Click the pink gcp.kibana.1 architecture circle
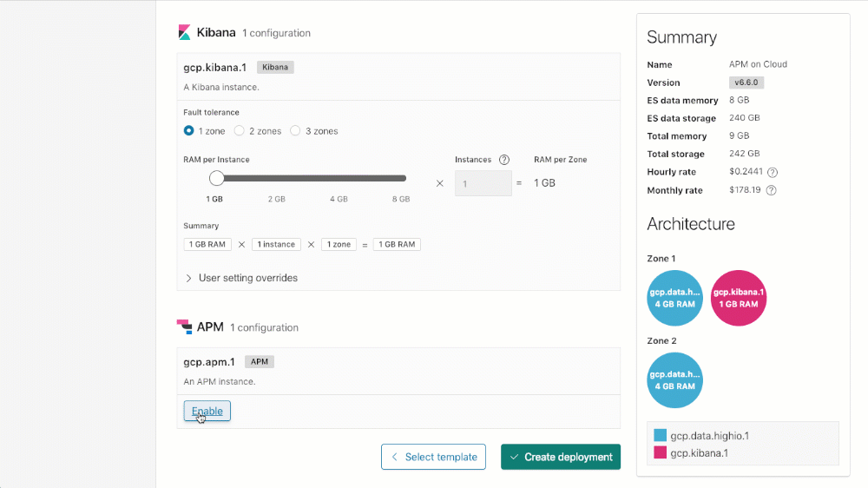 coord(739,298)
